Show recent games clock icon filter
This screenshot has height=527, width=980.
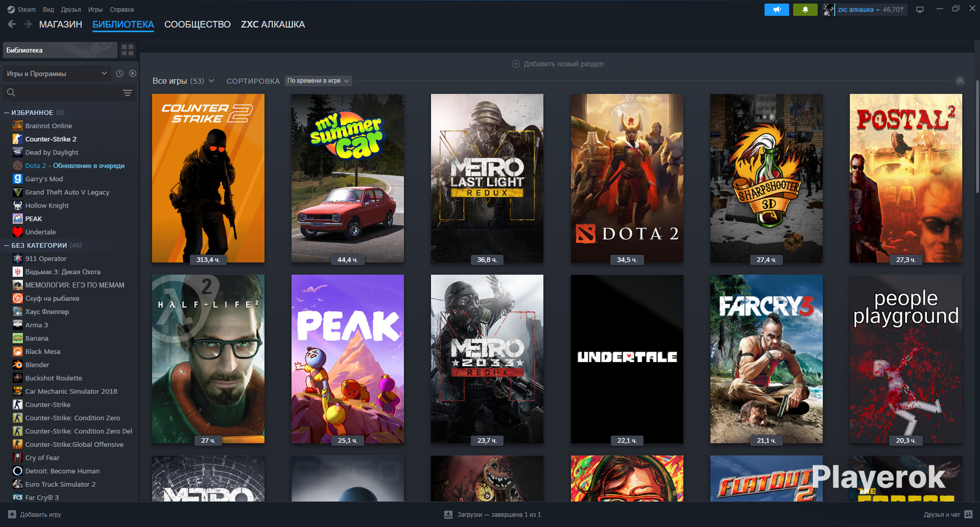(x=120, y=74)
